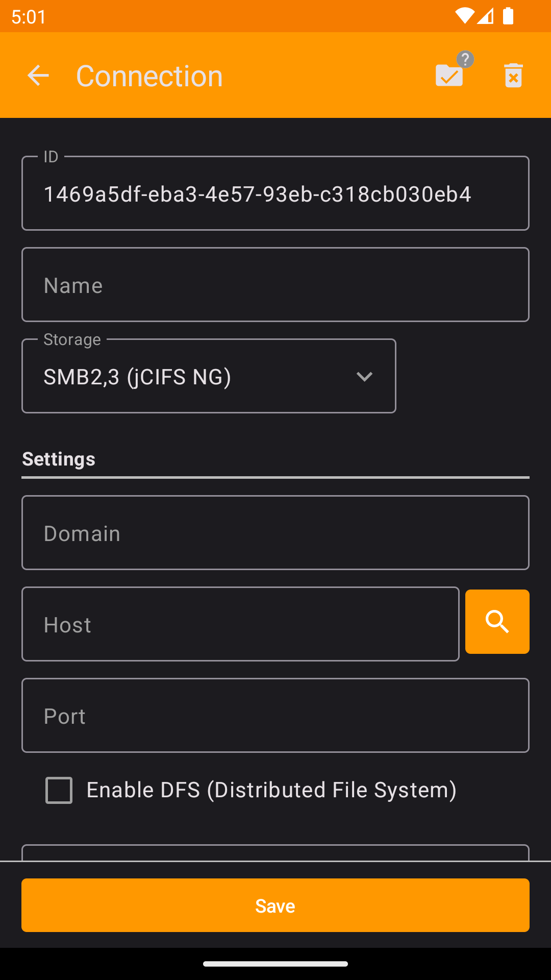Click the ID field with UUID
Viewport: 551px width, 980px height.
tap(275, 194)
